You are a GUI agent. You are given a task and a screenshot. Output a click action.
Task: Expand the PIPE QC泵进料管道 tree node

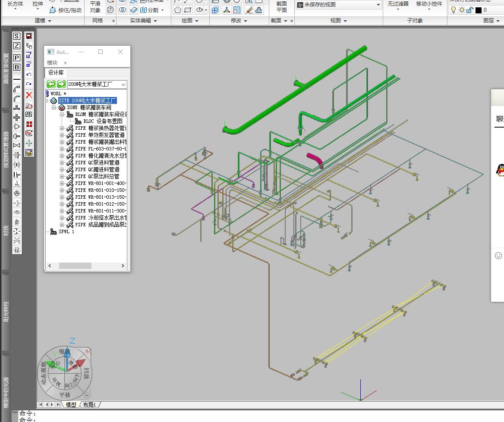click(62, 163)
